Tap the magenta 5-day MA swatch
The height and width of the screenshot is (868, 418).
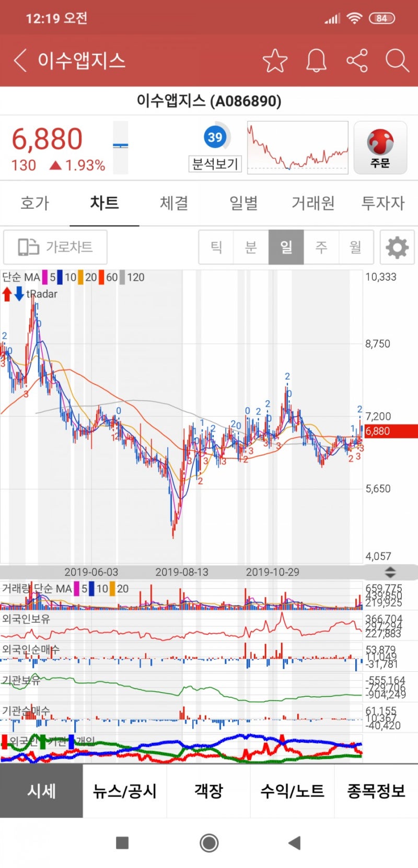(x=45, y=277)
